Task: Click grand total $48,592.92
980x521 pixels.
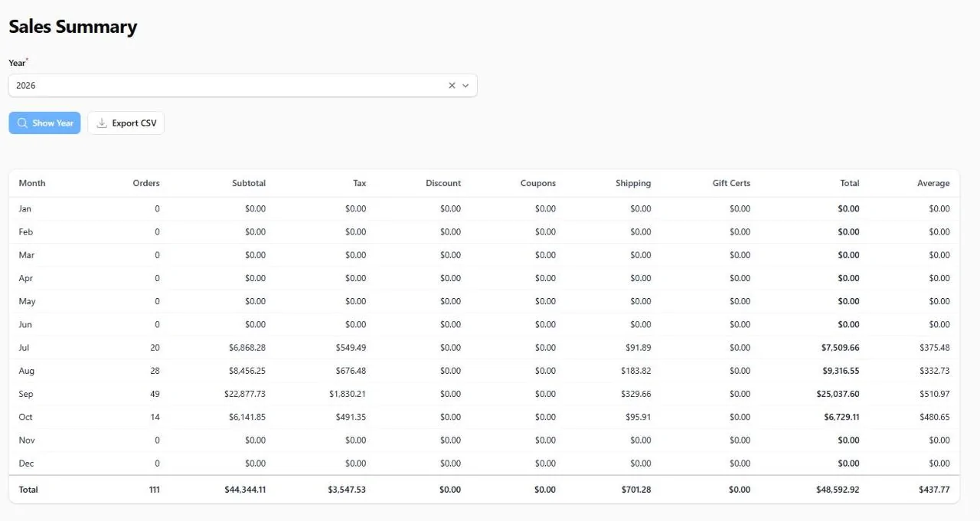Action: 838,490
